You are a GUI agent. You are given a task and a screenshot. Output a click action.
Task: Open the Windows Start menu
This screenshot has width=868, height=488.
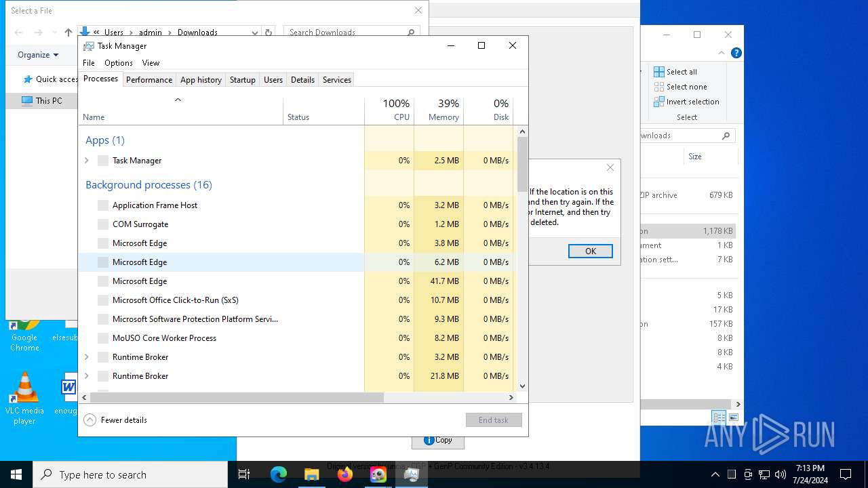click(16, 474)
